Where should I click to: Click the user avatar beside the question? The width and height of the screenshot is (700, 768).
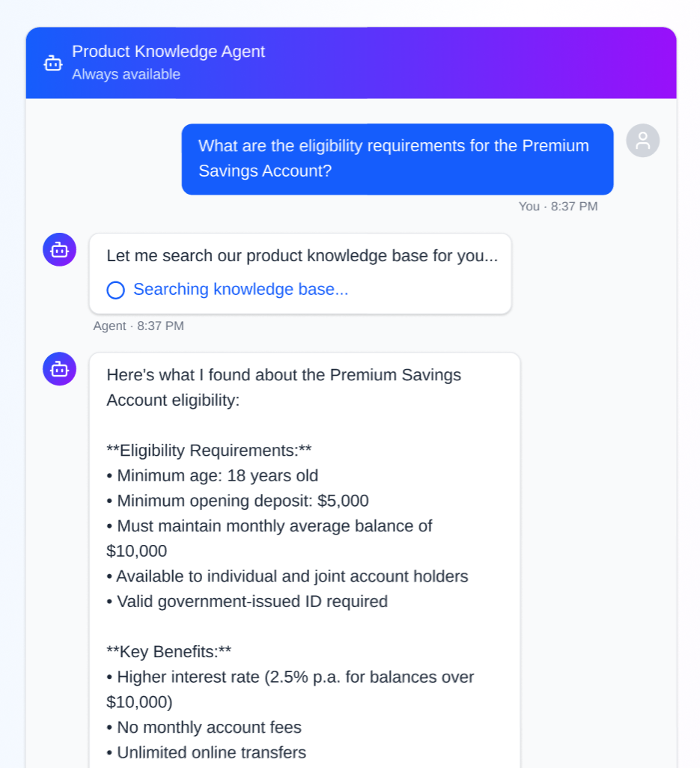[x=642, y=141]
